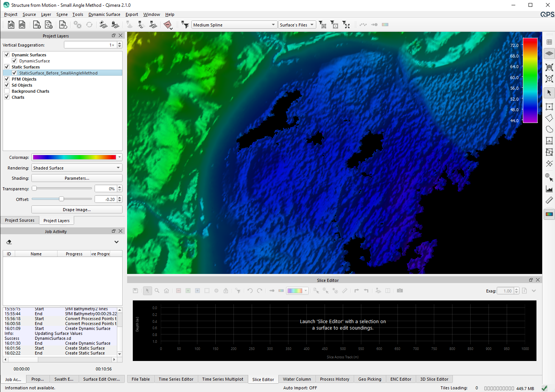This screenshot has width=555, height=392.
Task: Click the Drape Image... button
Action: [x=77, y=210]
